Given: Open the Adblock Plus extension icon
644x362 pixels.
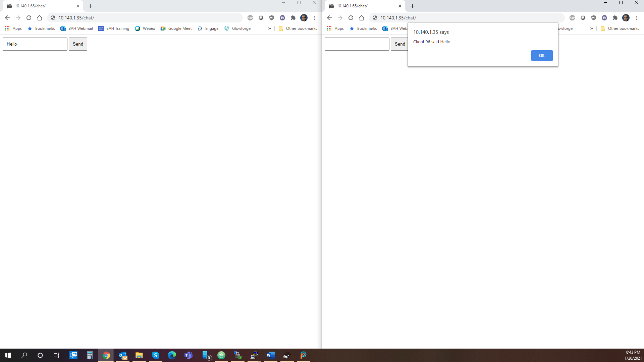Looking at the screenshot, I should pos(250,18).
